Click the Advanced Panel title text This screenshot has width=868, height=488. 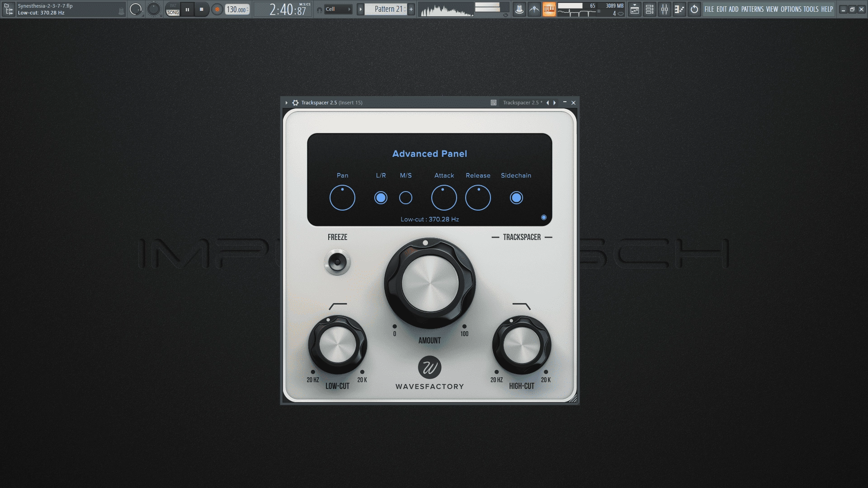pyautogui.click(x=429, y=154)
